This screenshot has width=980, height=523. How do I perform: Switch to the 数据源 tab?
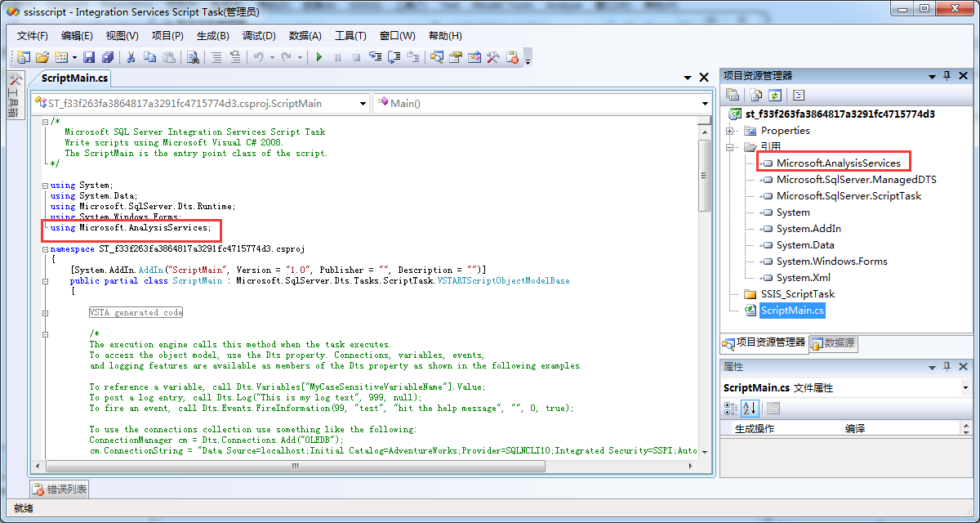[833, 344]
